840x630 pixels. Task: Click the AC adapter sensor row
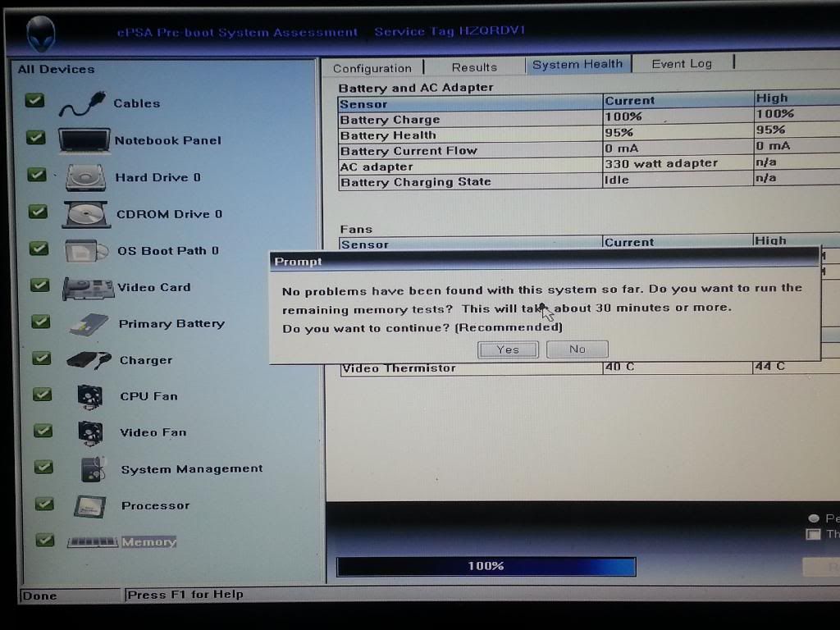[x=589, y=165]
